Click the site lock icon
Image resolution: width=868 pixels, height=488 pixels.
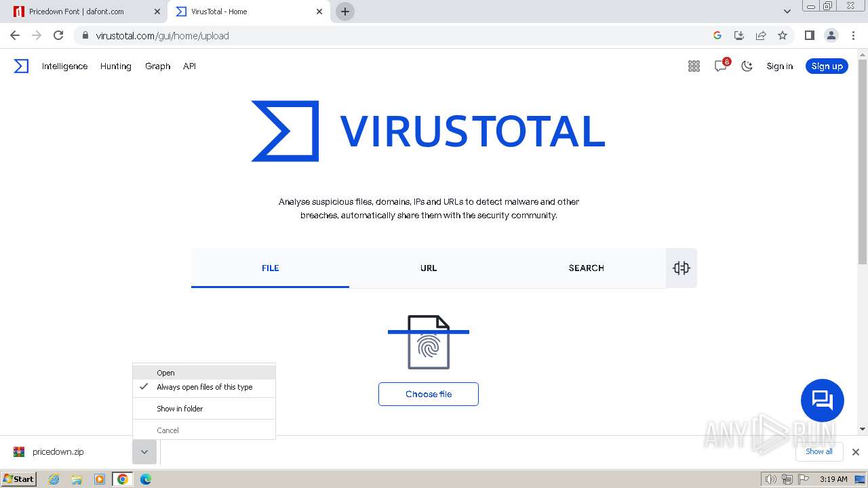pyautogui.click(x=85, y=35)
